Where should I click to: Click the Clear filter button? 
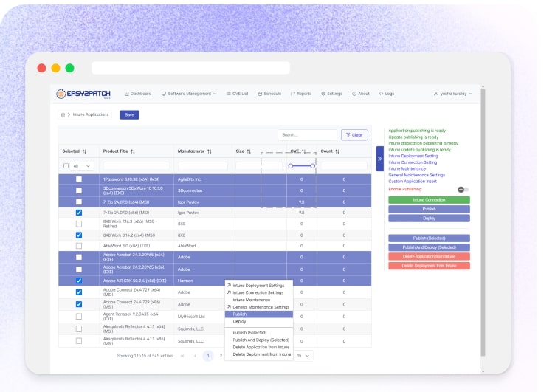(x=354, y=135)
